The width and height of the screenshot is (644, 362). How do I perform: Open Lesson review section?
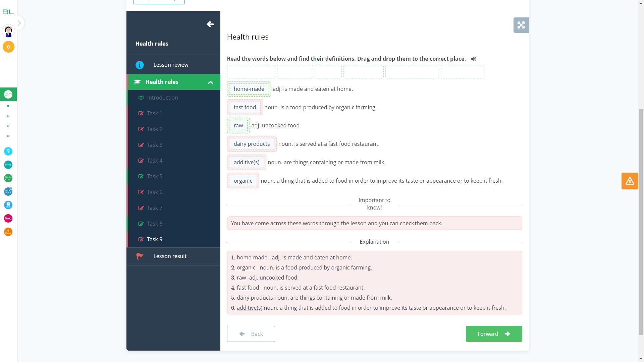coord(171,65)
